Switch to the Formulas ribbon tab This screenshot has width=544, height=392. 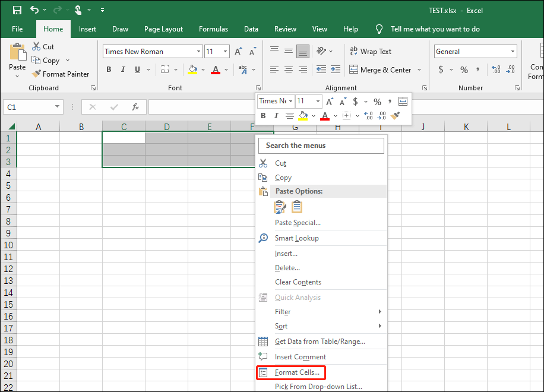(x=213, y=29)
